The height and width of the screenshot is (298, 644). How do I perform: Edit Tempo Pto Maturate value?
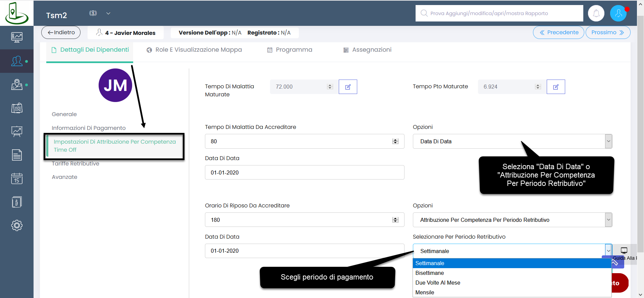556,87
